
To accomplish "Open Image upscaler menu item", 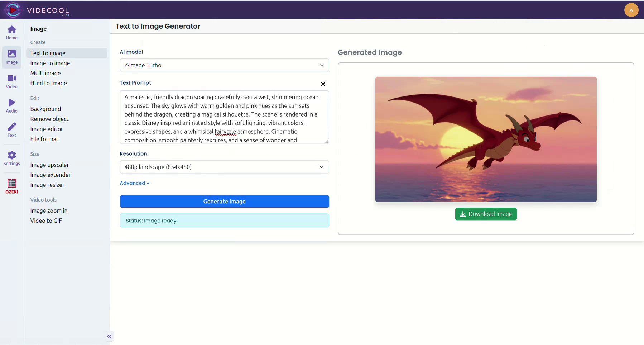I will [49, 165].
